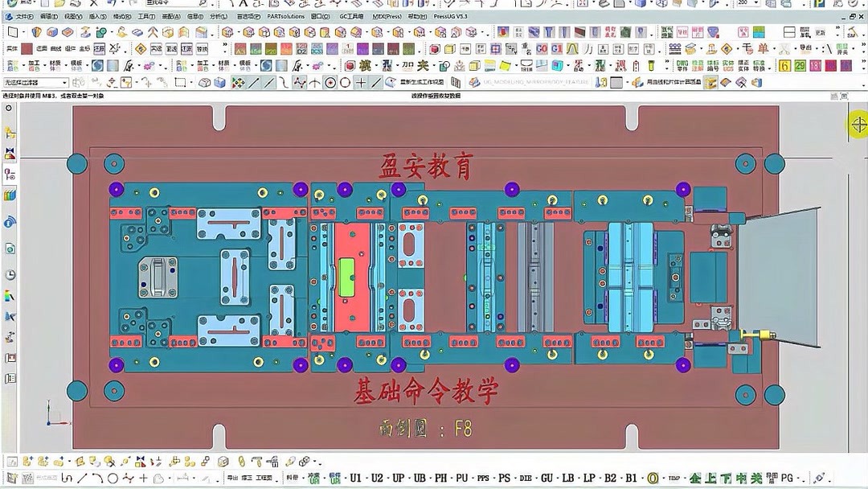Image resolution: width=868 pixels, height=489 pixels.
Task: Select the 实体UCS tool icon
Action: pos(727,64)
